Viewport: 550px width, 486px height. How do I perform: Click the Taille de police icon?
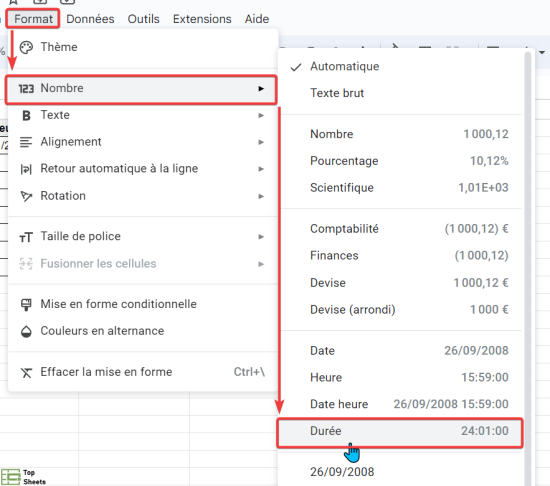(26, 237)
